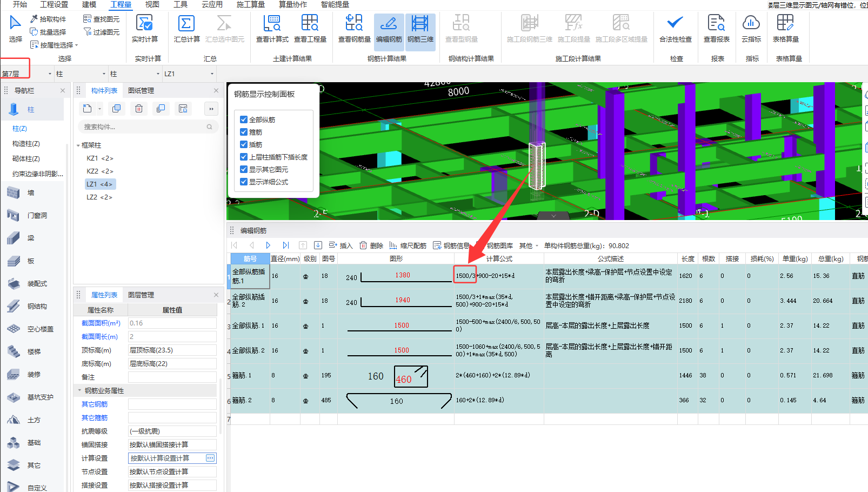The width and height of the screenshot is (868, 492).
Task: Open 查看报表
Action: pyautogui.click(x=716, y=29)
